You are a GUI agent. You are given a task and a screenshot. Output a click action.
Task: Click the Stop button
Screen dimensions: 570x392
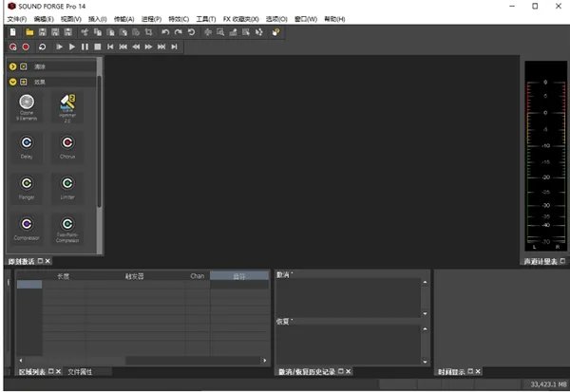98,47
